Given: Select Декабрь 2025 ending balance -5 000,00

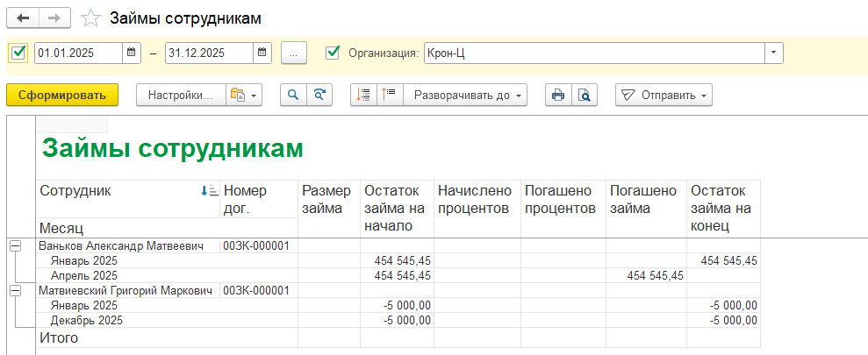Looking at the screenshot, I should tap(723, 320).
